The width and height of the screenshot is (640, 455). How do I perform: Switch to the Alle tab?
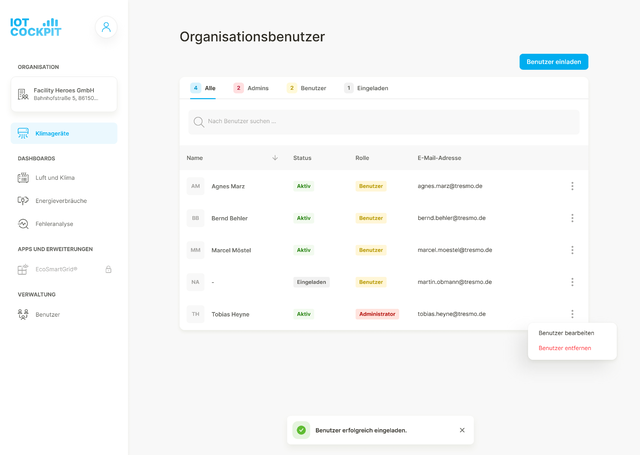(203, 88)
